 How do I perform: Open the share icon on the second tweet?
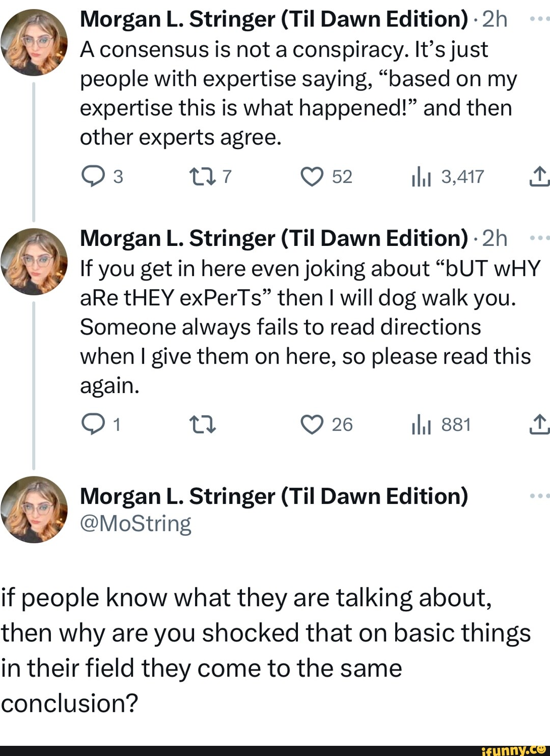[541, 425]
